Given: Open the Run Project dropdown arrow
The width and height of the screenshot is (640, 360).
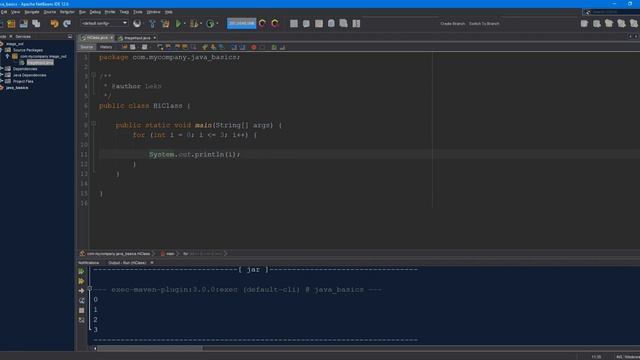Looking at the screenshot, I should coord(184,24).
